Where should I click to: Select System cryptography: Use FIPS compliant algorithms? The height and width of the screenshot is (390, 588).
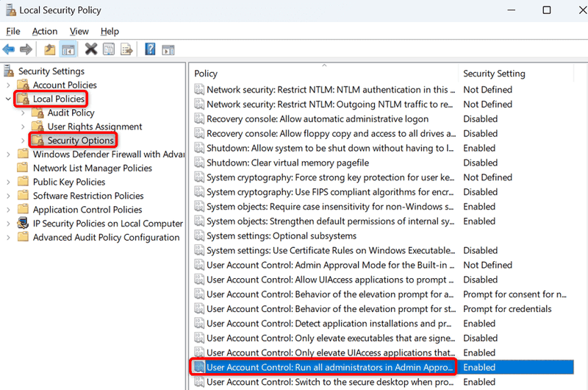tap(330, 192)
